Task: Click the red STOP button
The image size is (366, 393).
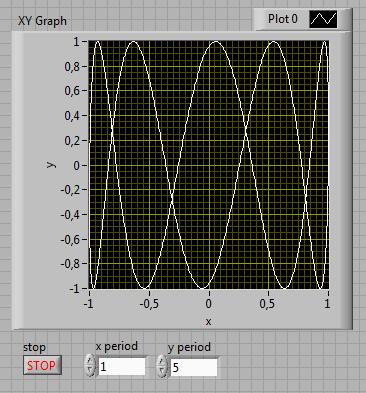Action: [x=42, y=365]
